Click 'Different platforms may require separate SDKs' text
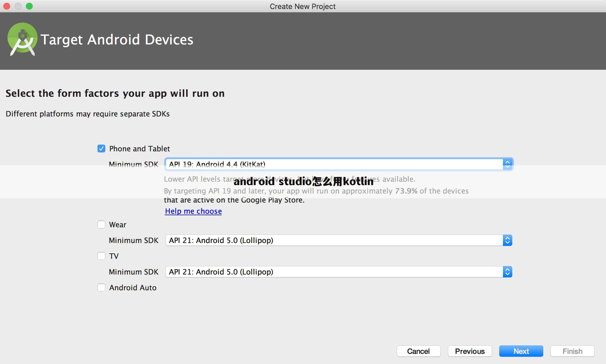Viewport: 606px width, 364px height. (88, 114)
